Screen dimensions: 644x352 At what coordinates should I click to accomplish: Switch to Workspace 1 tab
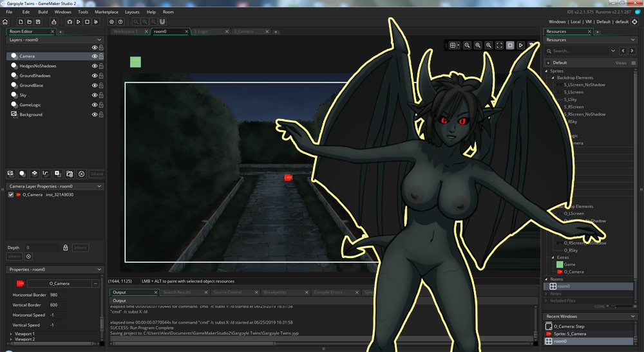point(126,32)
